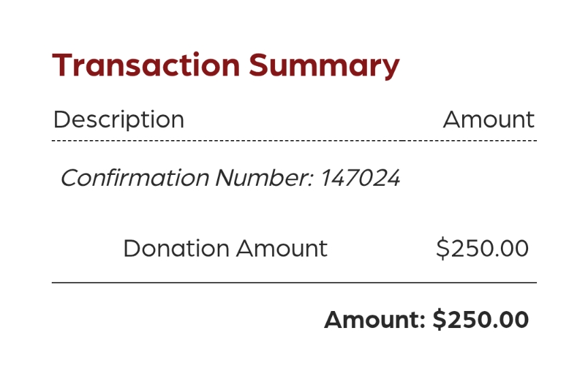Click the solid divider above the total
Viewport: 588px width, 377px height.
[x=294, y=282]
